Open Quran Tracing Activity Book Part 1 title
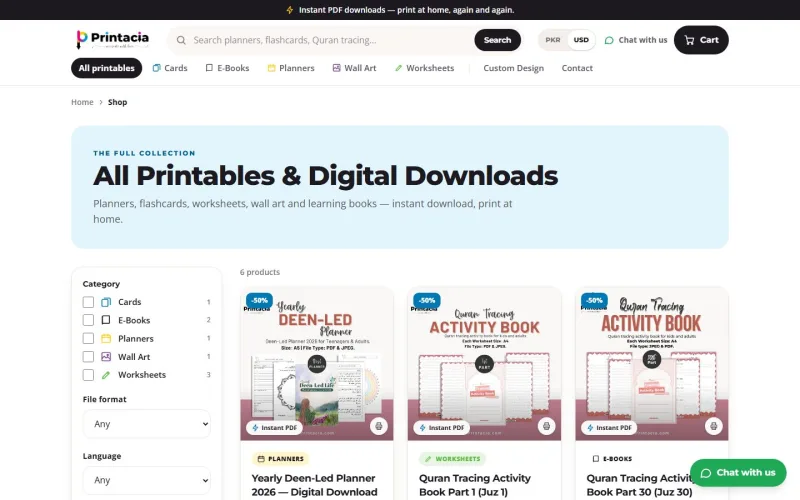This screenshot has height=500, width=800. 475,485
